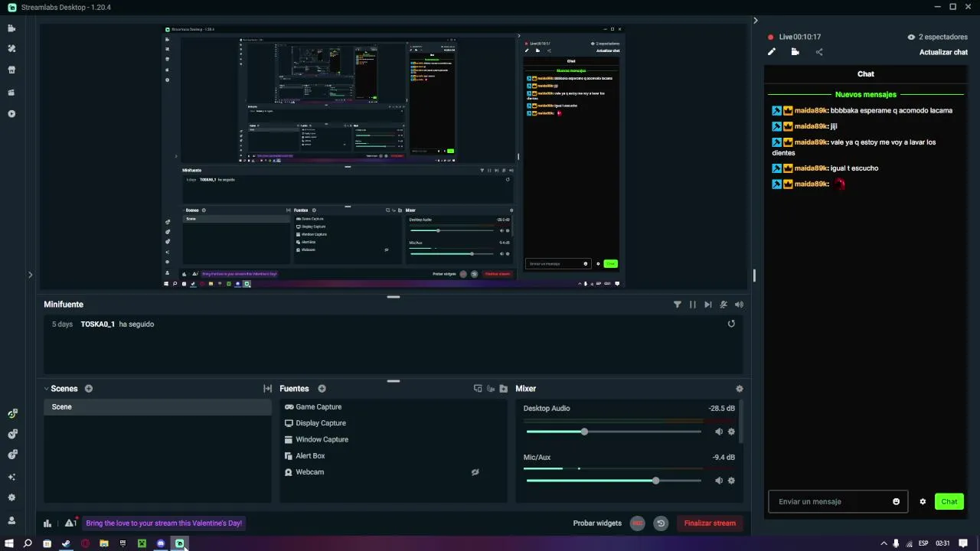Screen dimensions: 980x551
Task: Mute Desktop Audio with the speaker icon
Action: 718,432
